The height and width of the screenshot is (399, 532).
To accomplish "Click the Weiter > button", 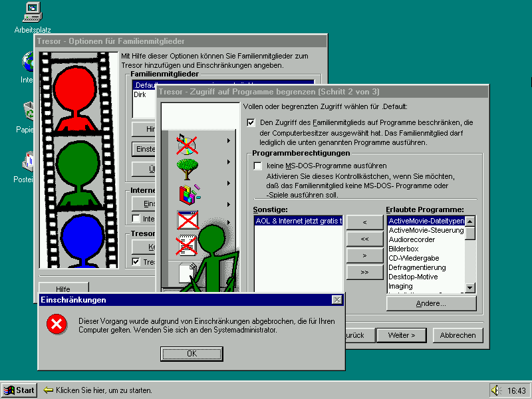I will (x=402, y=335).
